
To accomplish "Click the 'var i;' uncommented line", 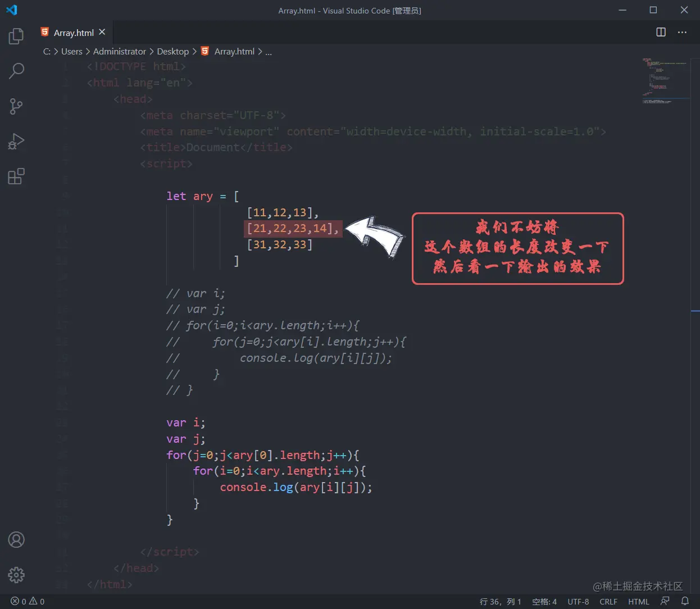I will [185, 422].
